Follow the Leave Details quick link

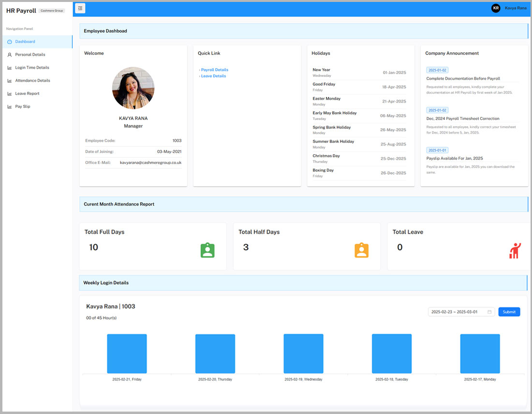click(x=213, y=76)
